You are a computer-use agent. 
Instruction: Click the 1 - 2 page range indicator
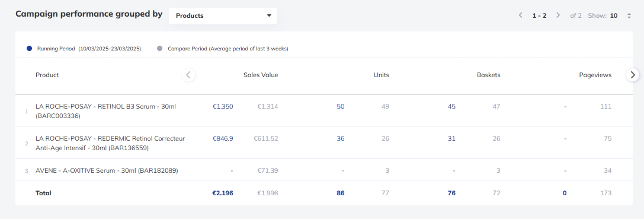pyautogui.click(x=539, y=15)
